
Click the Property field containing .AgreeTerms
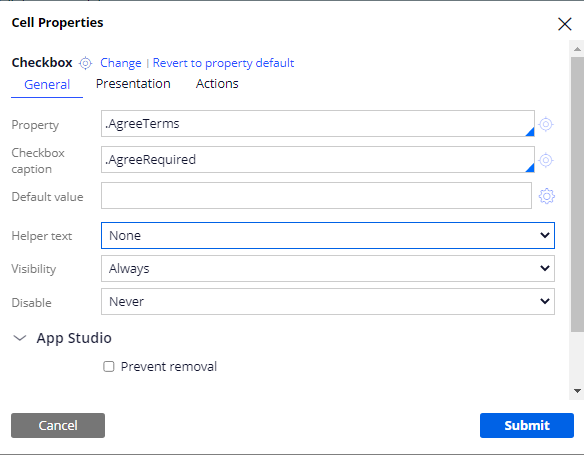318,124
